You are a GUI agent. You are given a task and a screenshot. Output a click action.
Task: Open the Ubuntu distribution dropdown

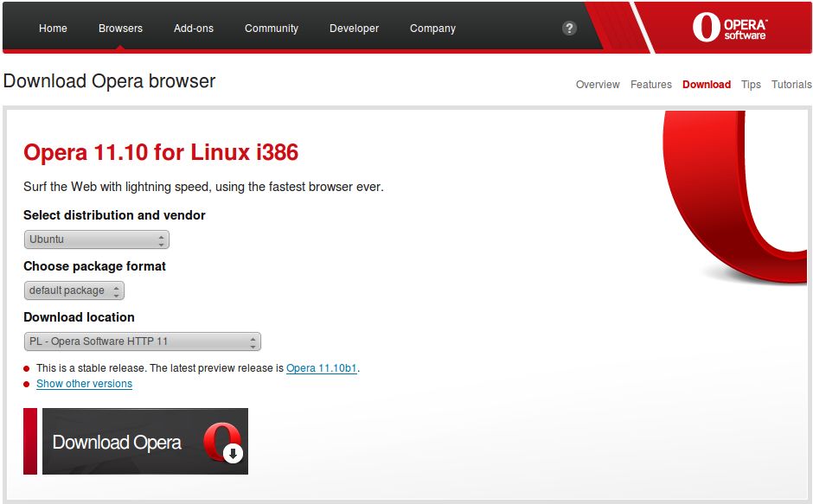click(97, 239)
